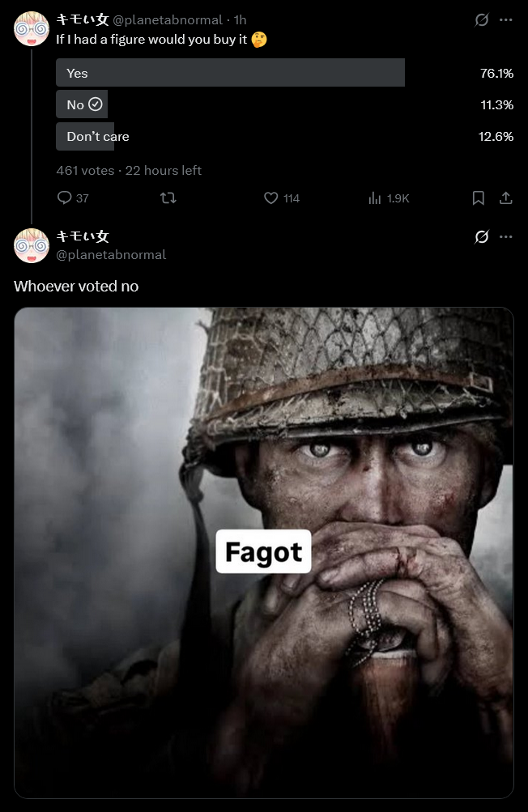Image resolution: width=528 pixels, height=812 pixels.
Task: Click the 1h timestamp link
Action: pyautogui.click(x=240, y=20)
